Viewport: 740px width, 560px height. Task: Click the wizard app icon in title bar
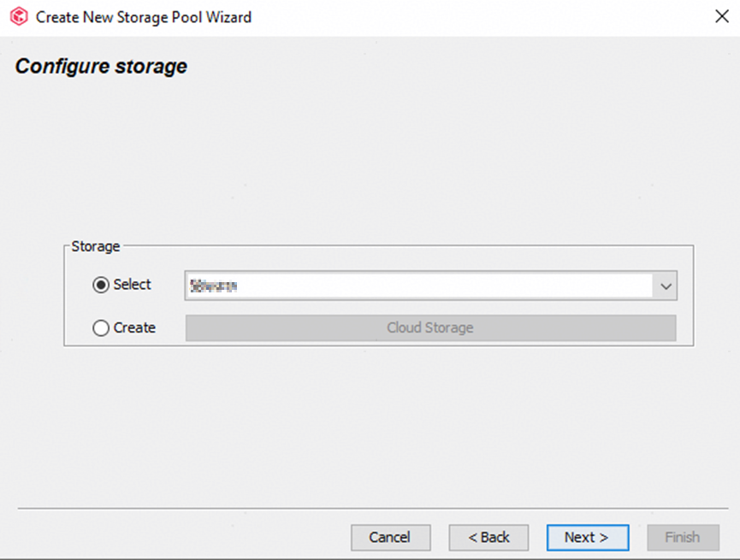[19, 16]
